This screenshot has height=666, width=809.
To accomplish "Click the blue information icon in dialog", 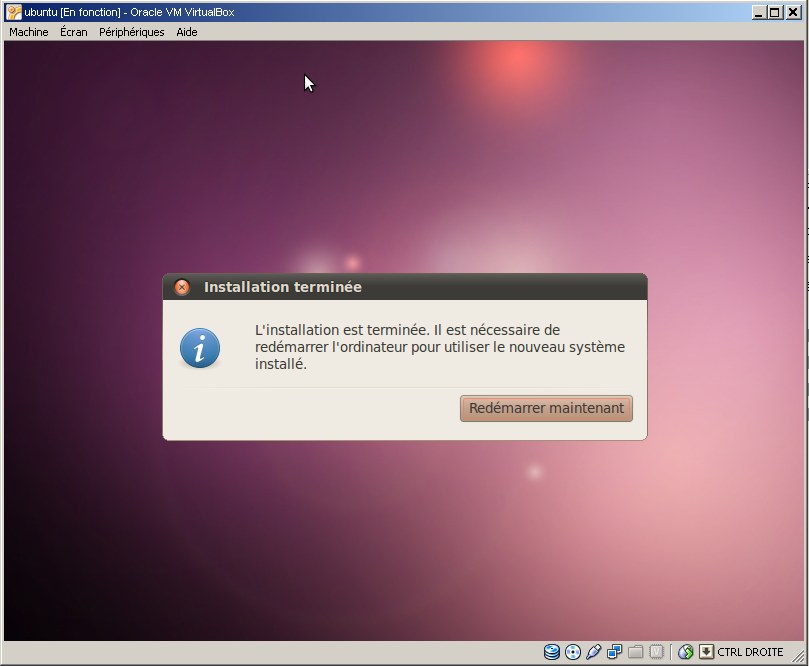I will (200, 348).
